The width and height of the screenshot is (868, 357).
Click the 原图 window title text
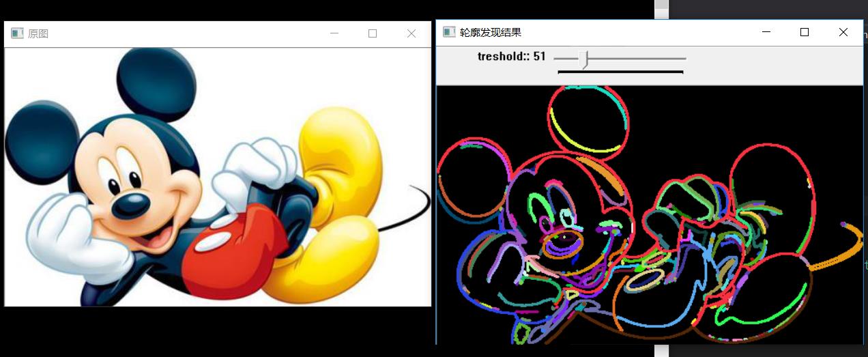click(x=38, y=33)
